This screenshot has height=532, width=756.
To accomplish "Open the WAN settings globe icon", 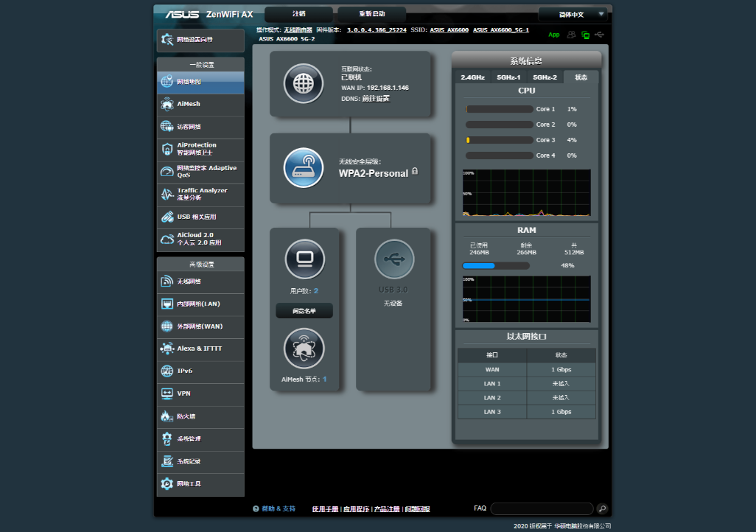I will click(167, 326).
